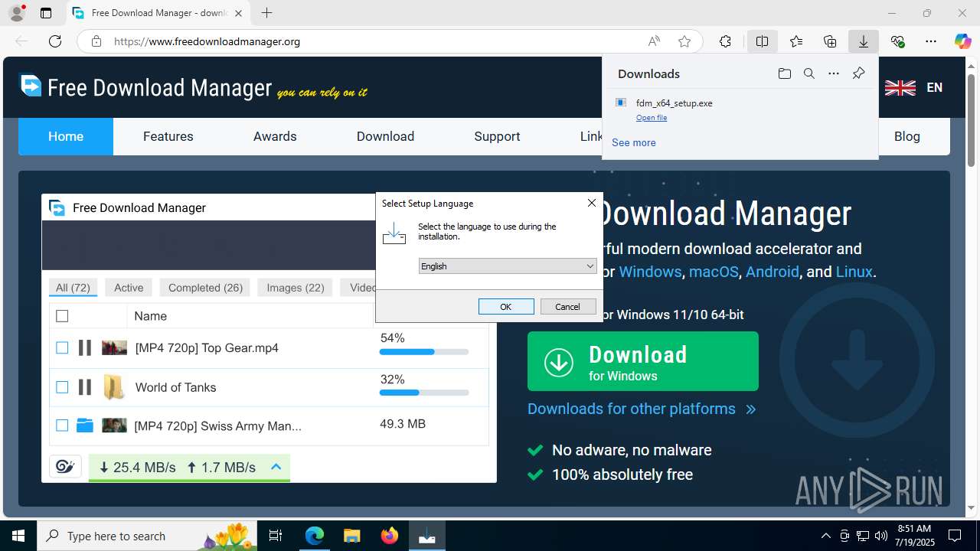Image resolution: width=980 pixels, height=551 pixels.
Task: Check the World of Tanks row checkbox
Action: (x=62, y=387)
